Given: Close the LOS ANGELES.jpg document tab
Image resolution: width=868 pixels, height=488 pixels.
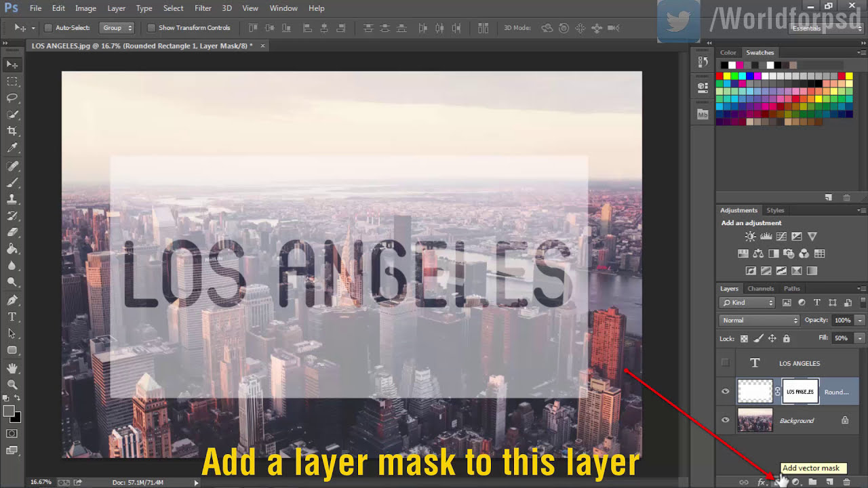Looking at the screenshot, I should click(x=263, y=45).
